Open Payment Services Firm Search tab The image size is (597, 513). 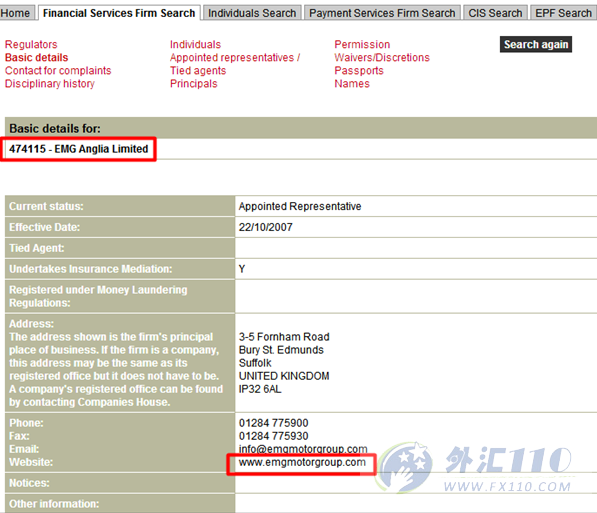click(x=382, y=13)
